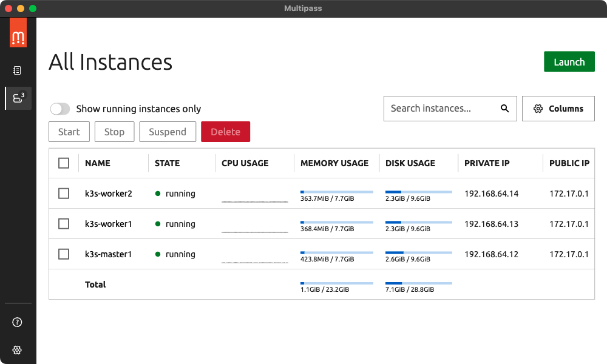Open the catalogue page icon in sidebar
This screenshot has width=607, height=364.
pyautogui.click(x=17, y=70)
